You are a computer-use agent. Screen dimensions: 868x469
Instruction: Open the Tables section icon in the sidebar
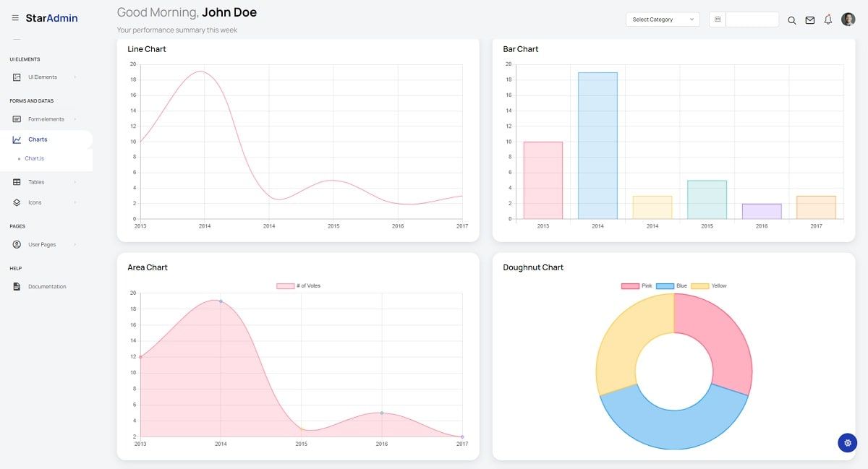(16, 181)
